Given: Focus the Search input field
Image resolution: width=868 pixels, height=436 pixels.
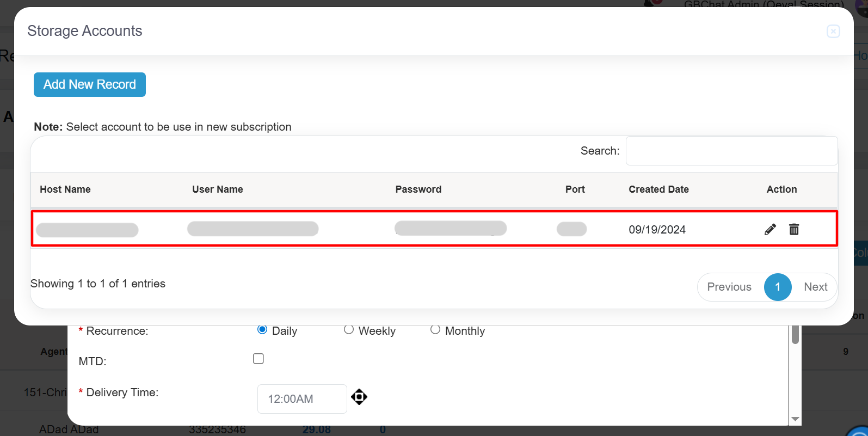Looking at the screenshot, I should 731,151.
